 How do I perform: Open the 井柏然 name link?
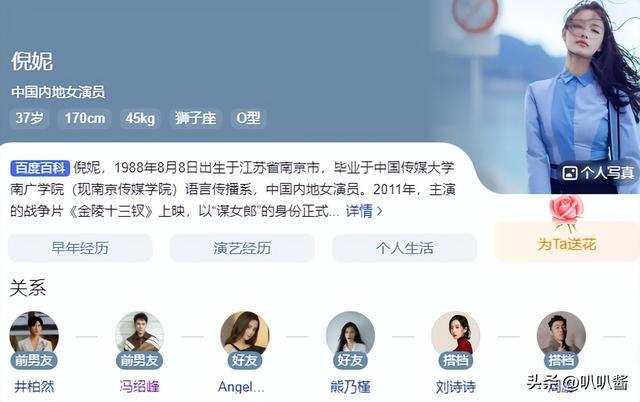pos(34,386)
